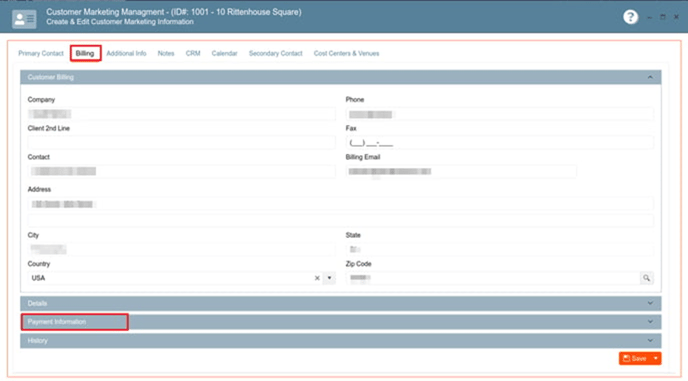Viewport: 688px width, 381px height.
Task: Open the Country dropdown arrow
Action: click(x=329, y=278)
